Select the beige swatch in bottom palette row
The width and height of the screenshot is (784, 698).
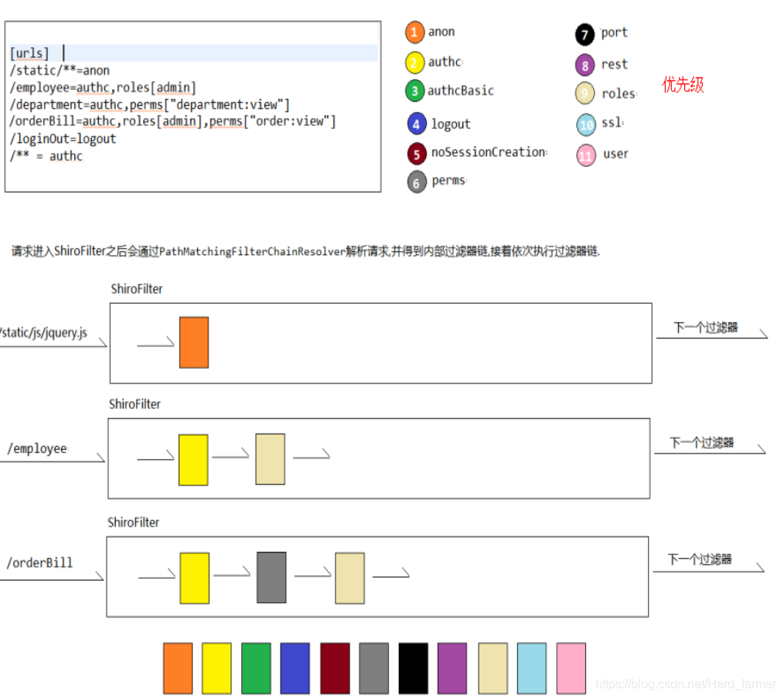[x=493, y=668]
